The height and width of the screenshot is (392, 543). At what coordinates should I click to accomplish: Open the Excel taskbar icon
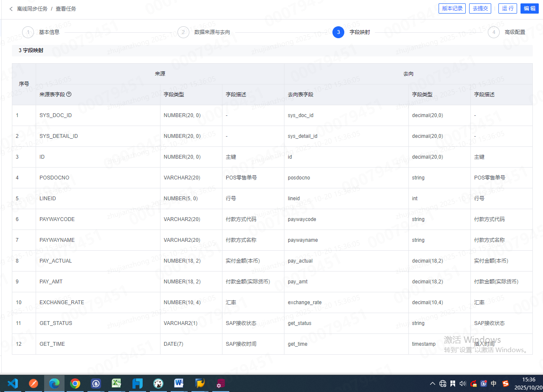coord(117,384)
